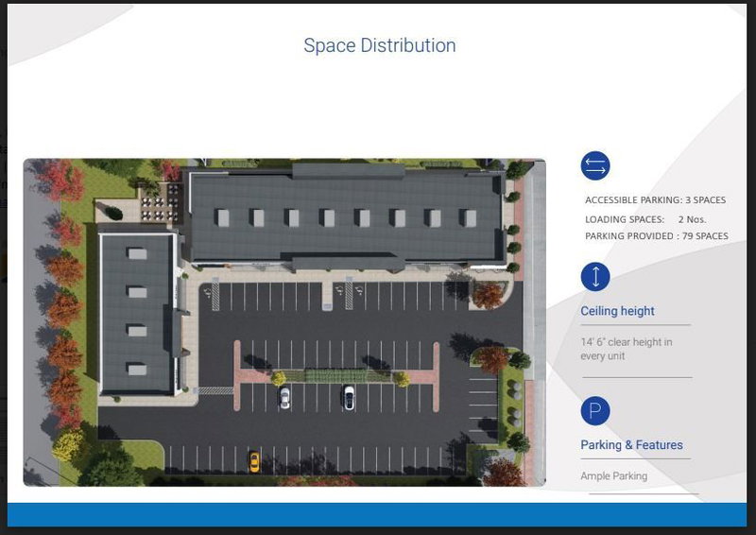Select the Parking & Features heading
The height and width of the screenshot is (535, 756).
[x=631, y=445]
